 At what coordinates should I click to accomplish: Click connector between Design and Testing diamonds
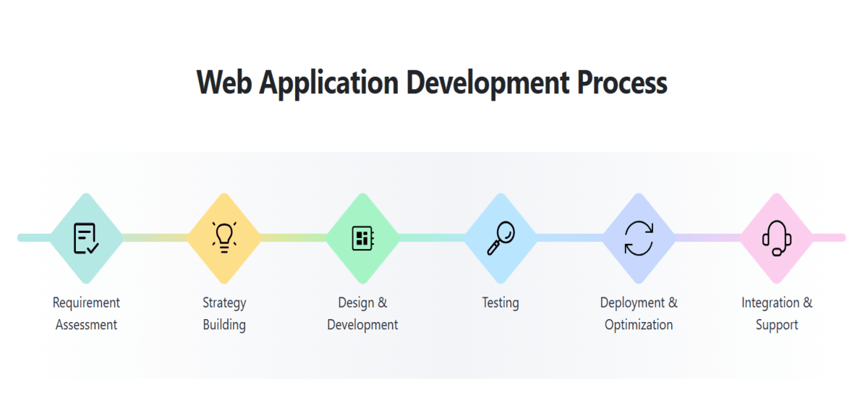[431, 237]
